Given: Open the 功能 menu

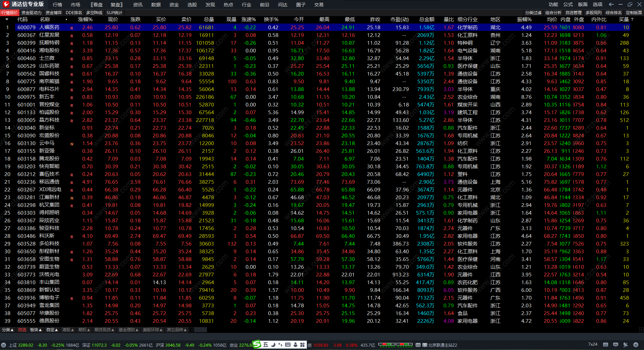Looking at the screenshot, I should click(553, 4).
